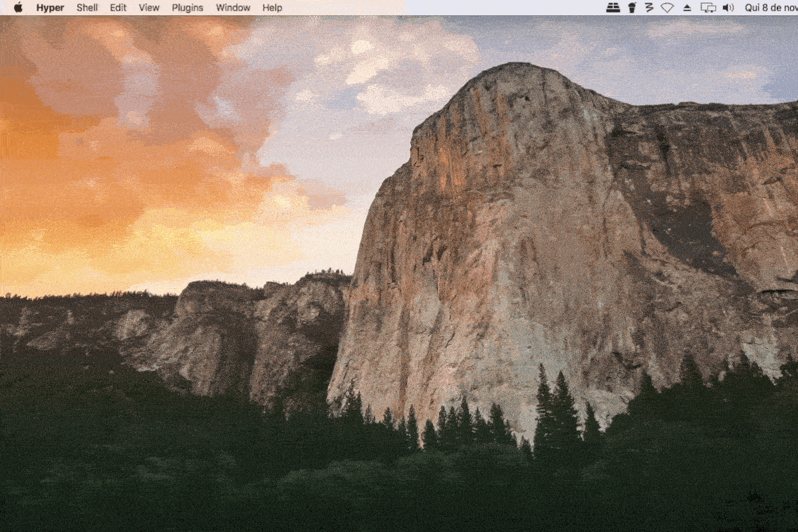Click the zigzag icon in the menu bar
This screenshot has width=798, height=532.
649,7
